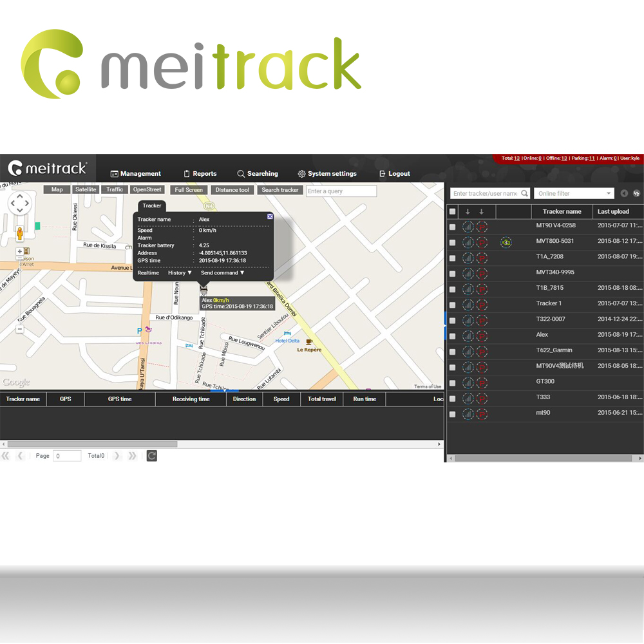
Task: Click the signal-strength icon for MT90 V4-0258
Action: coord(468,226)
